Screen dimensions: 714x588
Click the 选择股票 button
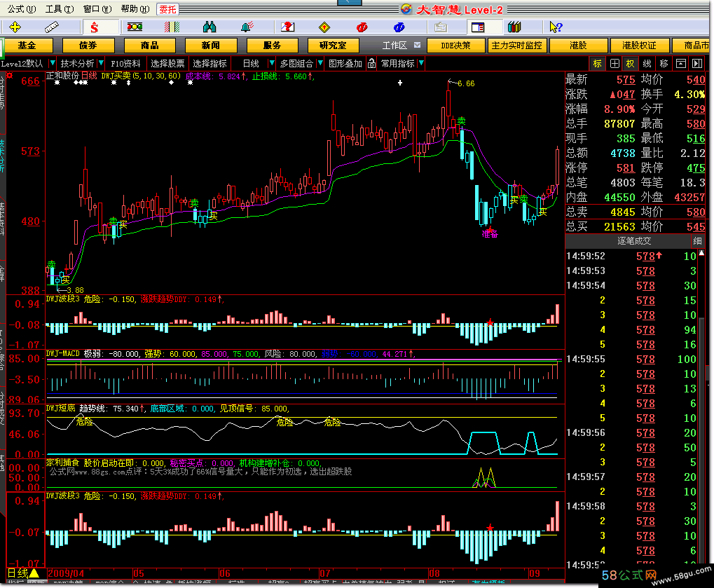[x=167, y=64]
